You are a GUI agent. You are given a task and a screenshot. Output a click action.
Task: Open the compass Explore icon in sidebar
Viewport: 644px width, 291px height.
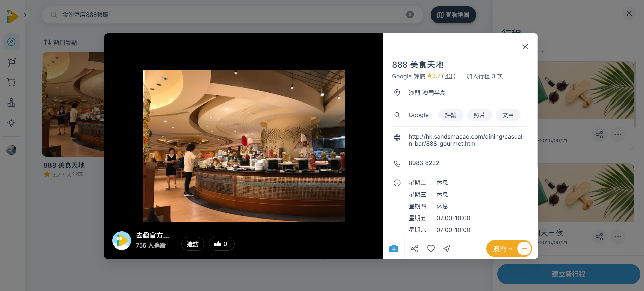point(11,42)
